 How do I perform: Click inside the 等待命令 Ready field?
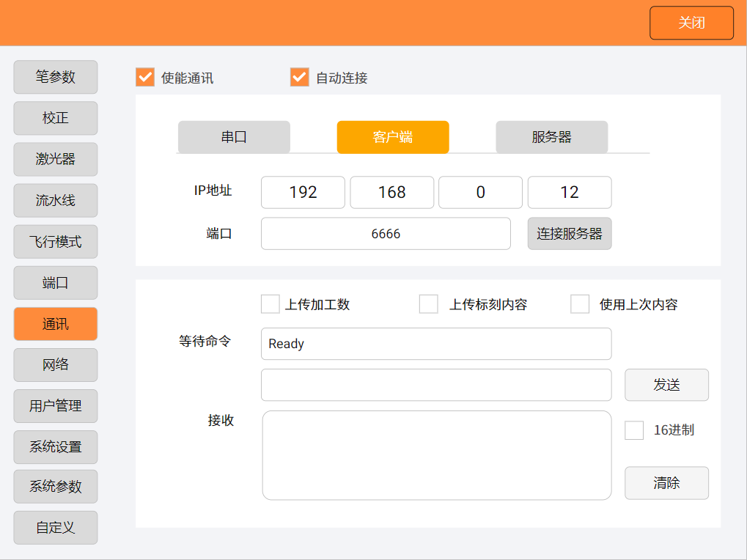coord(436,343)
